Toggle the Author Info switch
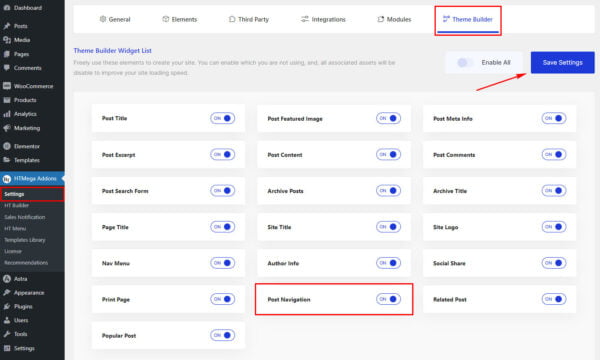Viewport: 600px width, 360px height. point(388,263)
